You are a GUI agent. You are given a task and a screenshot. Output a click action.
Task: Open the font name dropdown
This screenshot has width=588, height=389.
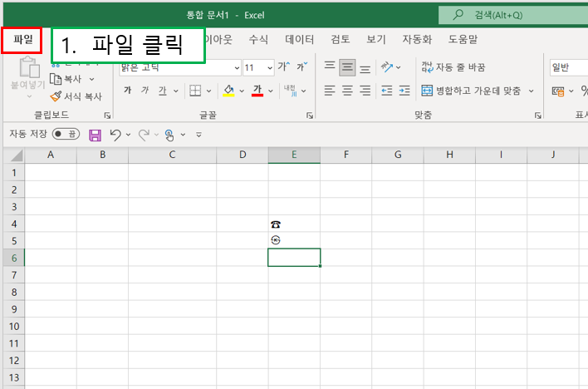tap(237, 68)
